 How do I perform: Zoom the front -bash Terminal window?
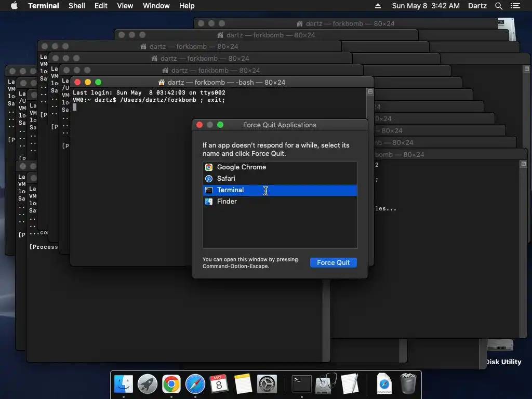[98, 82]
